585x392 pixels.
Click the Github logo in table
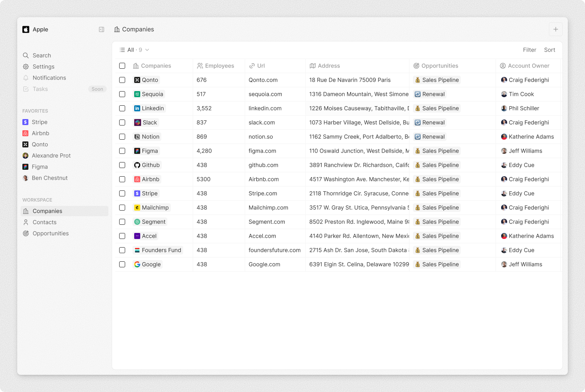click(137, 165)
